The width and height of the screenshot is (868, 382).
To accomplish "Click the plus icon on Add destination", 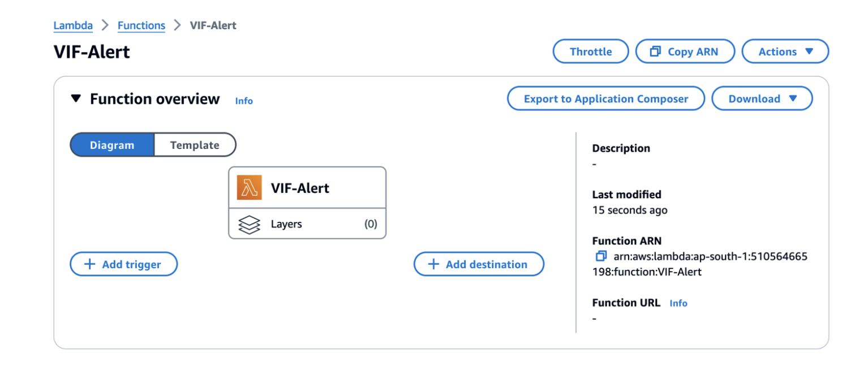I will [433, 264].
